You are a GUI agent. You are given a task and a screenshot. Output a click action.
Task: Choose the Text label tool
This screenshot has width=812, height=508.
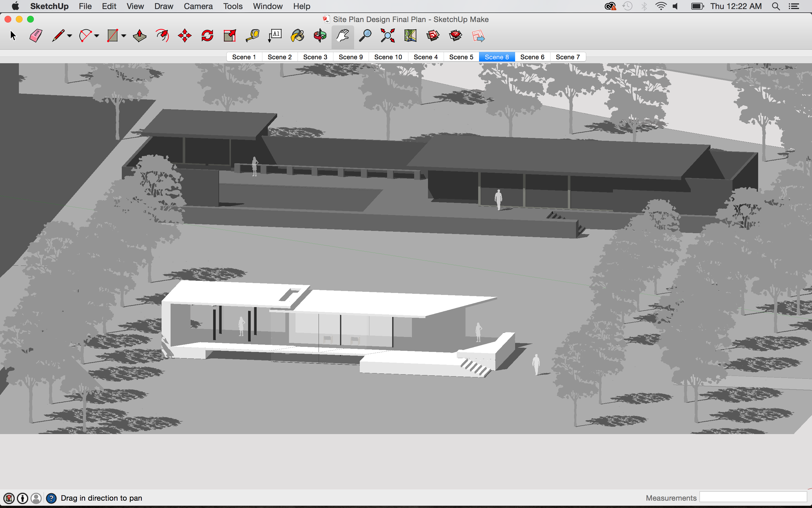275,36
